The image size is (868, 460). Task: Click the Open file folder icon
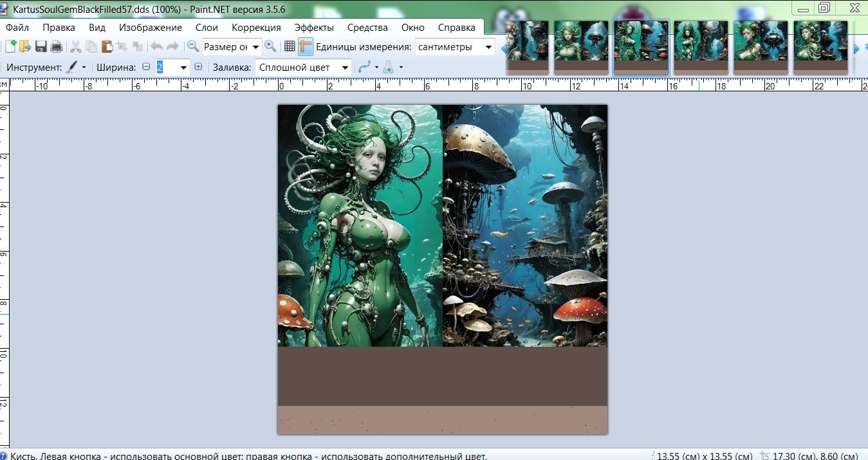(25, 46)
